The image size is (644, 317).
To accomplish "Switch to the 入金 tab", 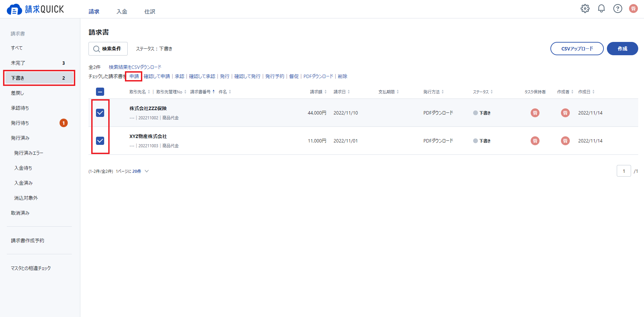I will click(x=122, y=12).
